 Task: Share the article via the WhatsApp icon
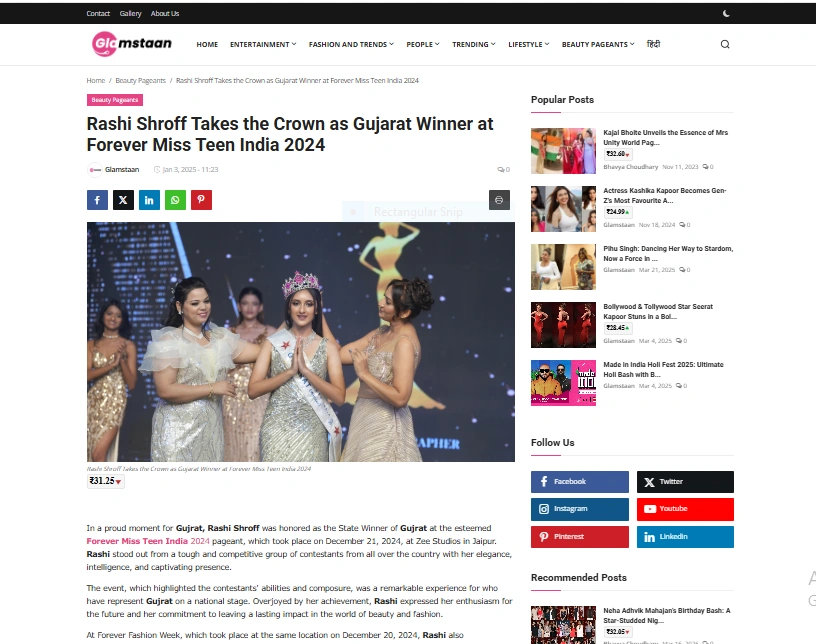(x=175, y=200)
